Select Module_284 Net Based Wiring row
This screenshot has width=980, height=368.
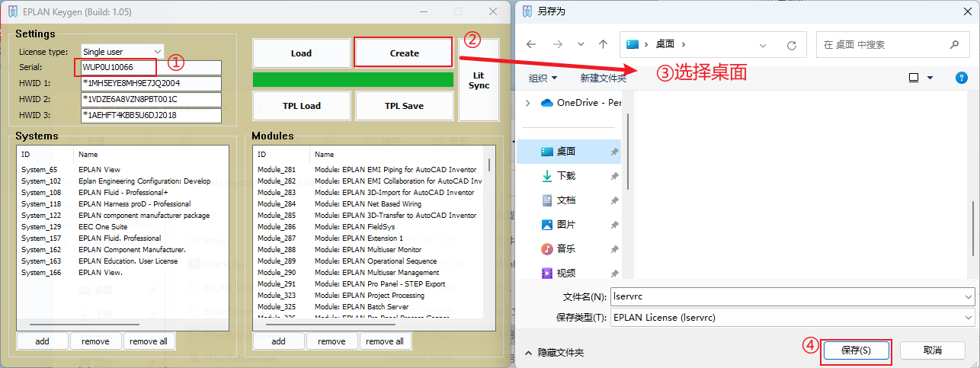tap(370, 203)
